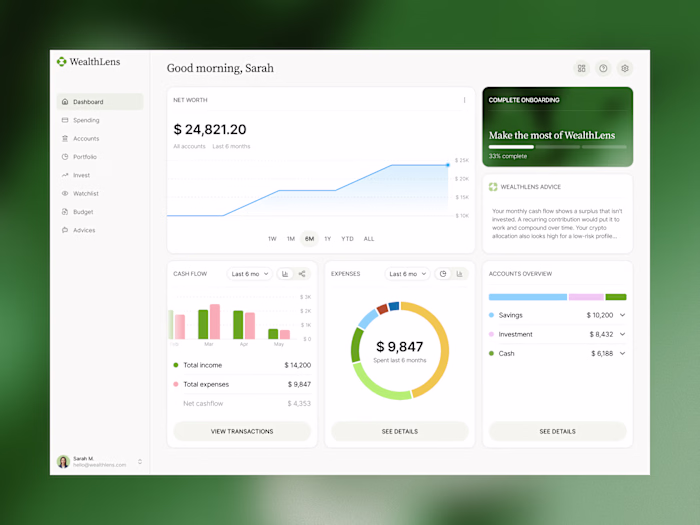Expand the Investment account row
700x525 pixels.
click(x=622, y=334)
